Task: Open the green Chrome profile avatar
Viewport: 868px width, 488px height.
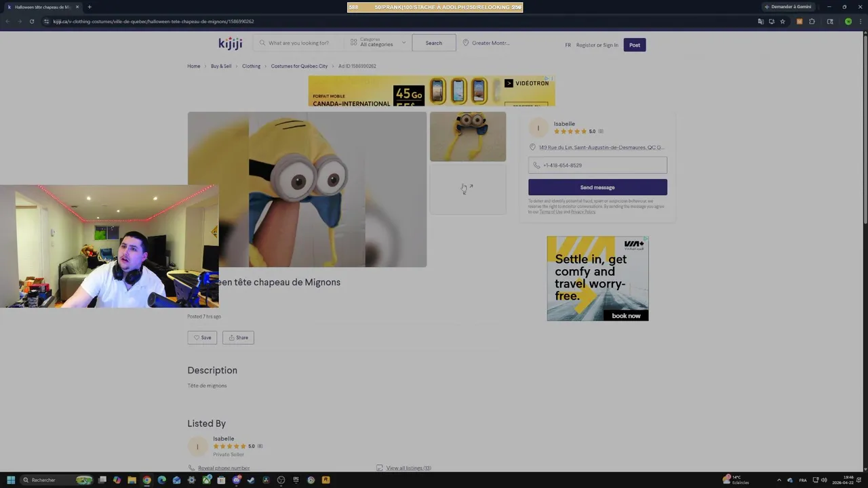Action: [x=848, y=22]
